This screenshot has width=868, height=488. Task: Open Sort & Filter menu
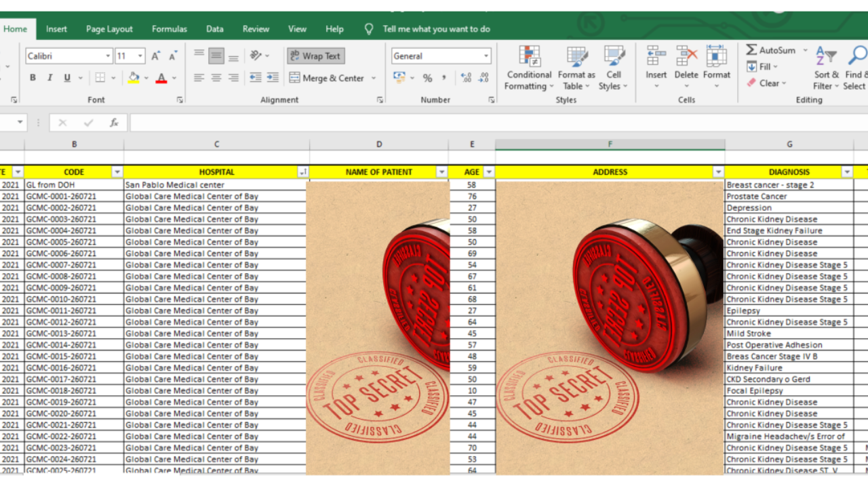[827, 68]
